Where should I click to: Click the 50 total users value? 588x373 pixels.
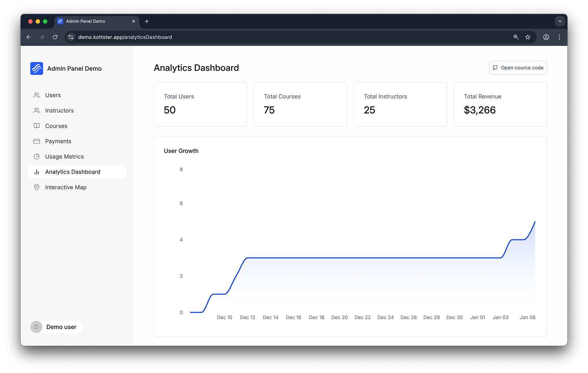[170, 110]
